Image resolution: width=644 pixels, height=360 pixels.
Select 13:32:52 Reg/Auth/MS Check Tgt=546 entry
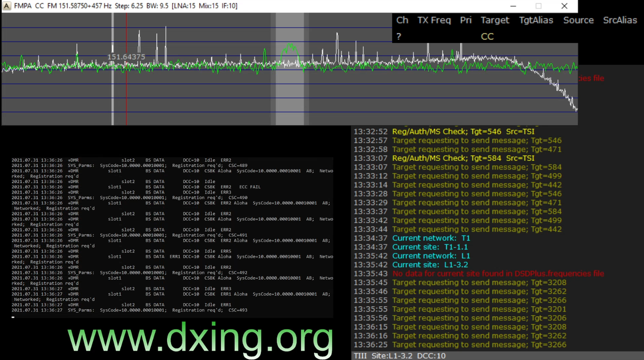click(x=444, y=132)
